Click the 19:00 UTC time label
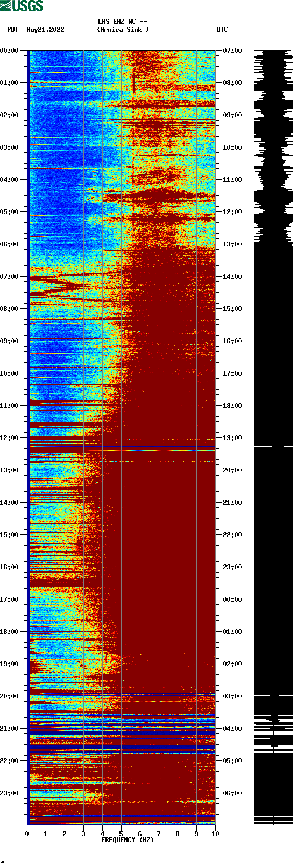297x868 pixels. tap(232, 438)
